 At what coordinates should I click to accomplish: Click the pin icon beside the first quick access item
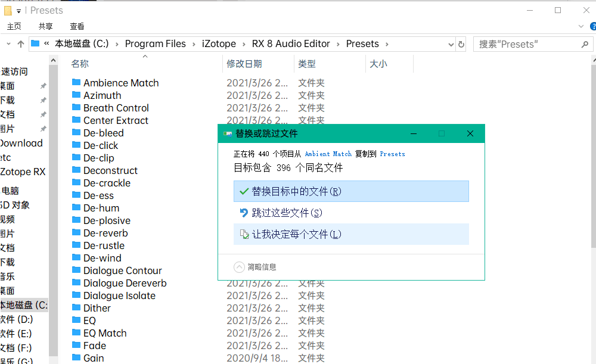click(x=43, y=86)
